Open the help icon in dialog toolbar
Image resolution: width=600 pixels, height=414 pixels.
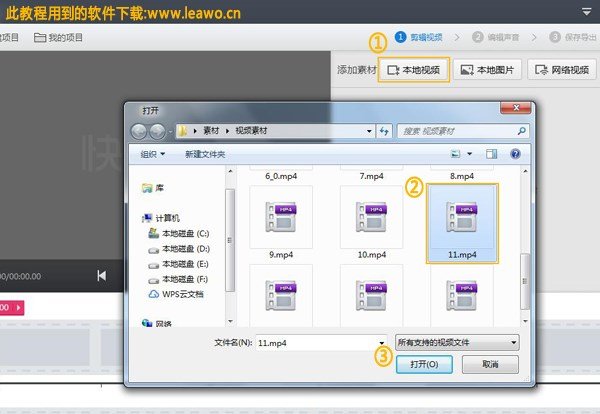point(515,154)
